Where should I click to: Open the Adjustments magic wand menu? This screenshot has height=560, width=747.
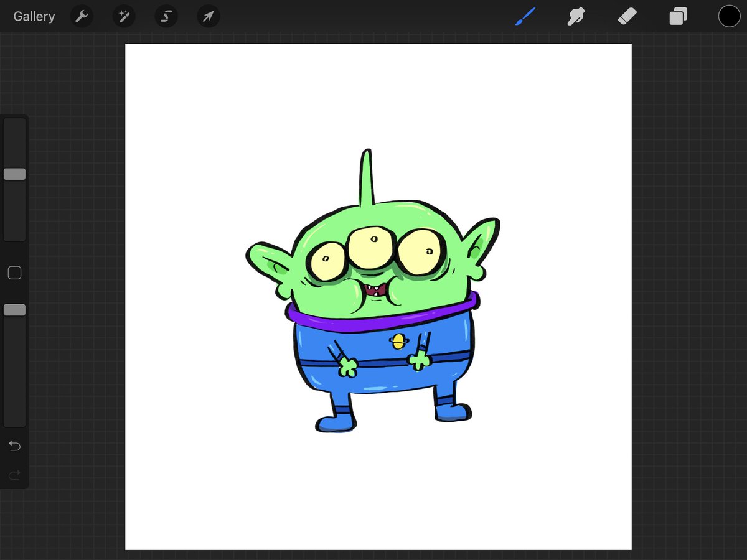point(124,16)
